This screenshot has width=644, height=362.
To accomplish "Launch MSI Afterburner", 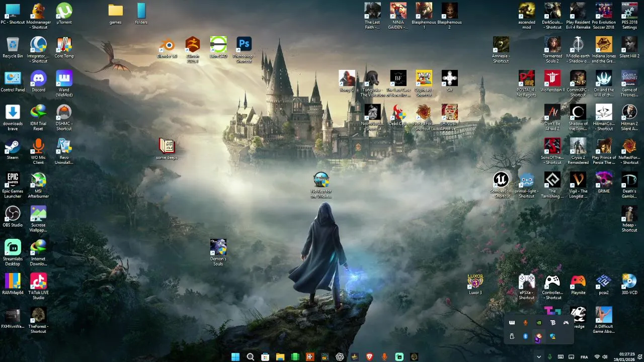I will click(38, 185).
